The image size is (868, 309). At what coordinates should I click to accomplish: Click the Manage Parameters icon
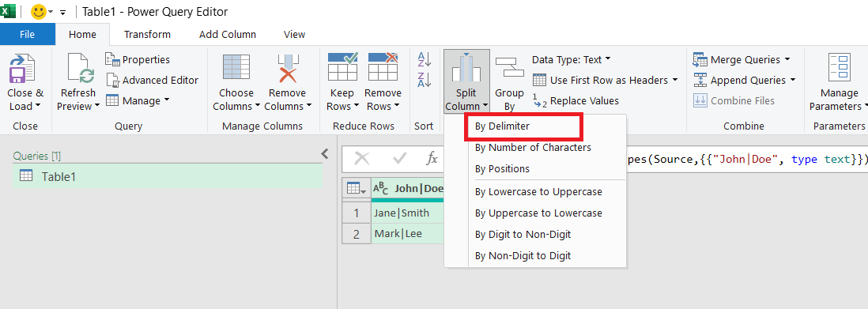click(840, 67)
